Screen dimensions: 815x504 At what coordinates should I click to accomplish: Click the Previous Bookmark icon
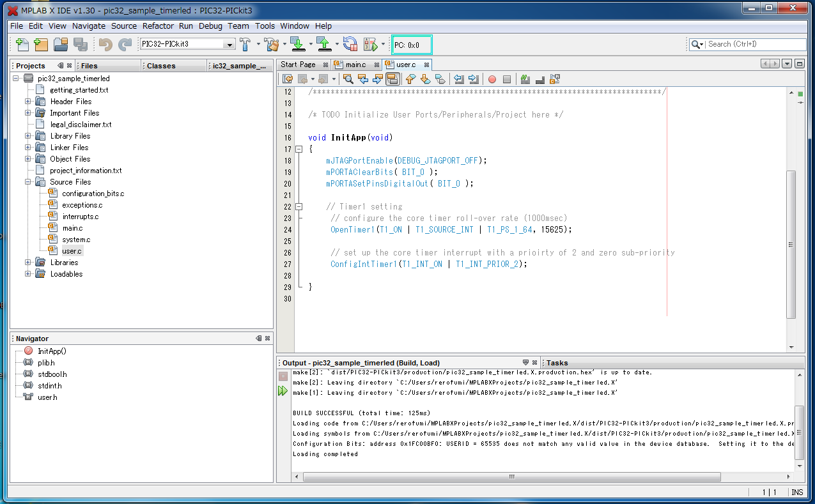(410, 79)
